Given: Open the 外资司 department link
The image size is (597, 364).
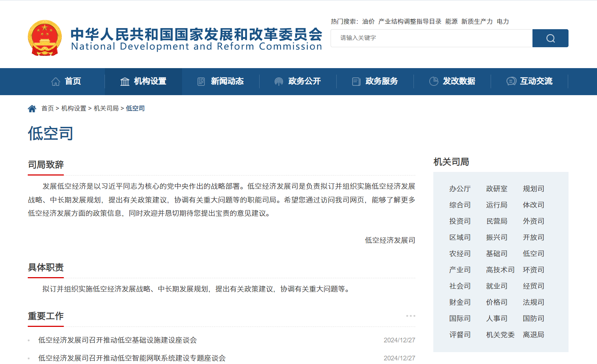Looking at the screenshot, I should pos(534,221).
